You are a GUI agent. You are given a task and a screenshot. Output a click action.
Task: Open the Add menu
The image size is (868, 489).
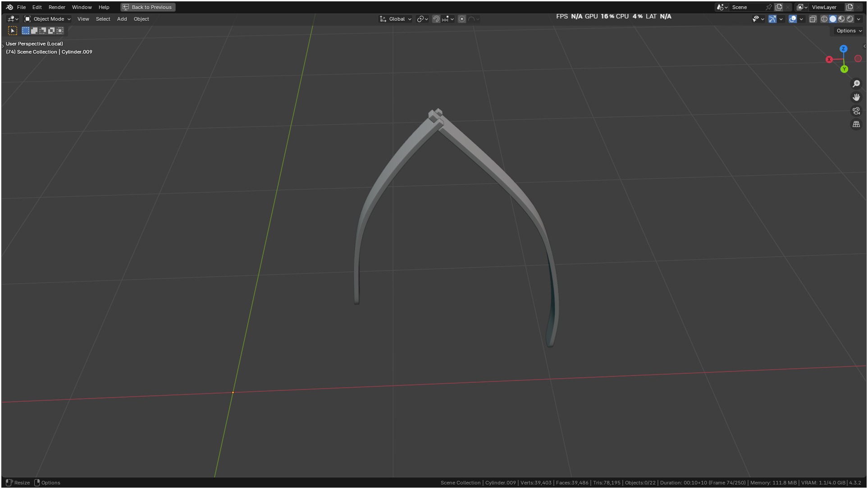(122, 19)
